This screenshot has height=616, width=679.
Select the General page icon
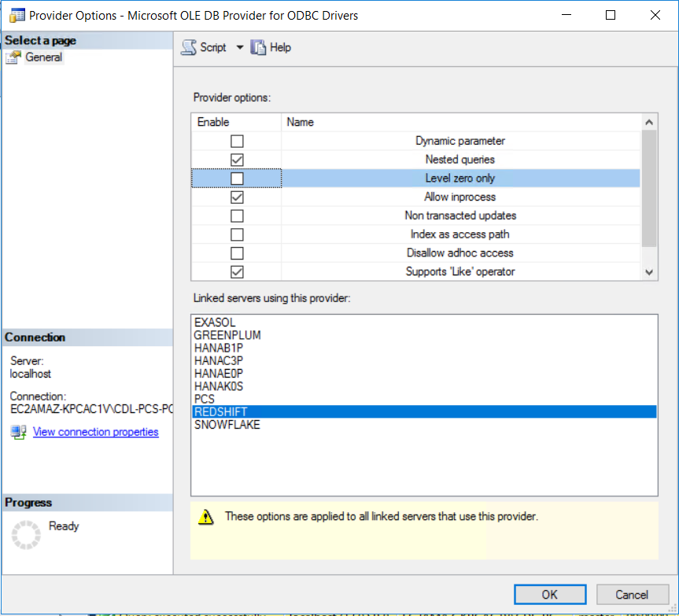(x=13, y=57)
